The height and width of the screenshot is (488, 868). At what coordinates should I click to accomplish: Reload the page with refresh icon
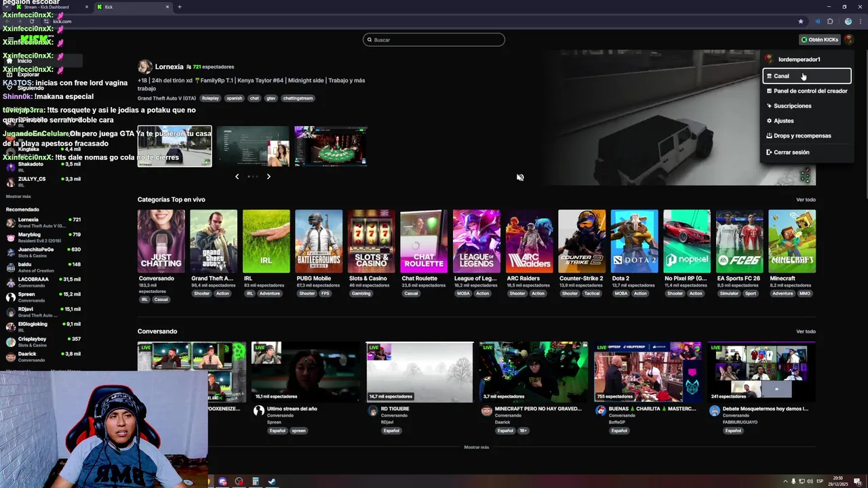coord(31,21)
